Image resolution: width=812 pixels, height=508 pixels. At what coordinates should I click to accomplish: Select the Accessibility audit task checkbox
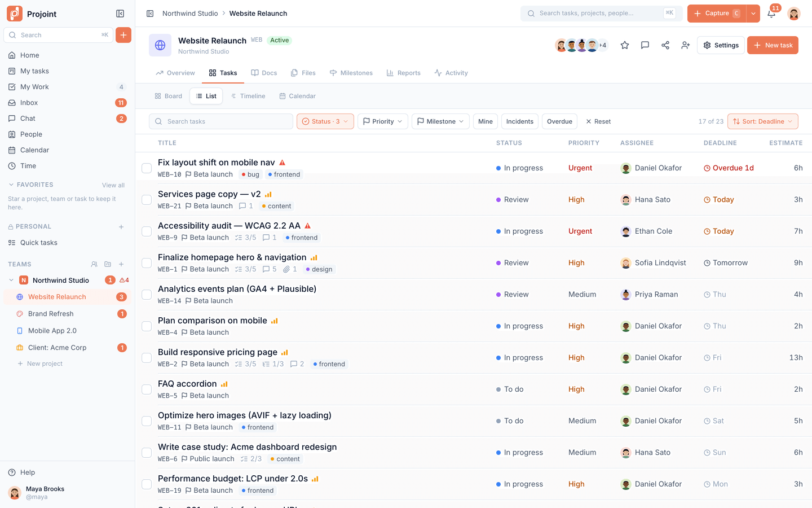click(147, 231)
